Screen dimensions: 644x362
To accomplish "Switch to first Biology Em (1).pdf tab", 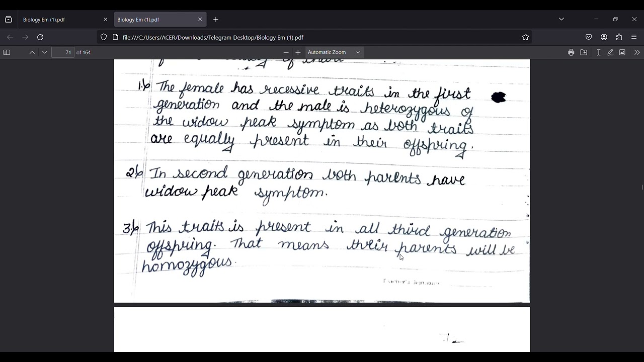I will point(63,20).
